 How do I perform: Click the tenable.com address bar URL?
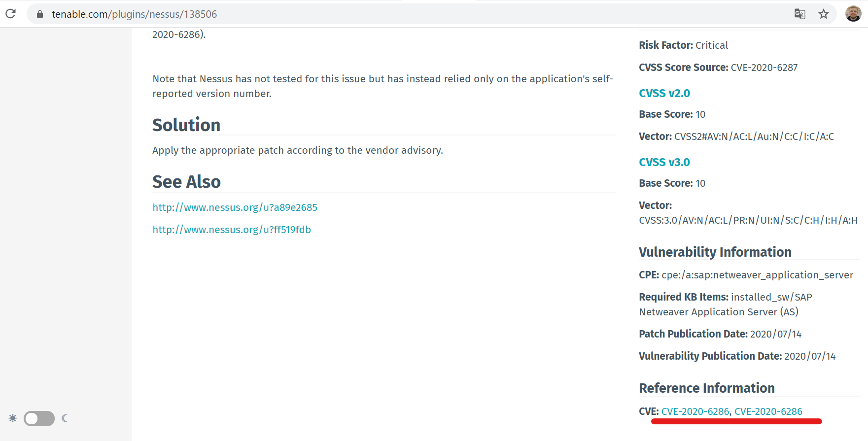(134, 14)
